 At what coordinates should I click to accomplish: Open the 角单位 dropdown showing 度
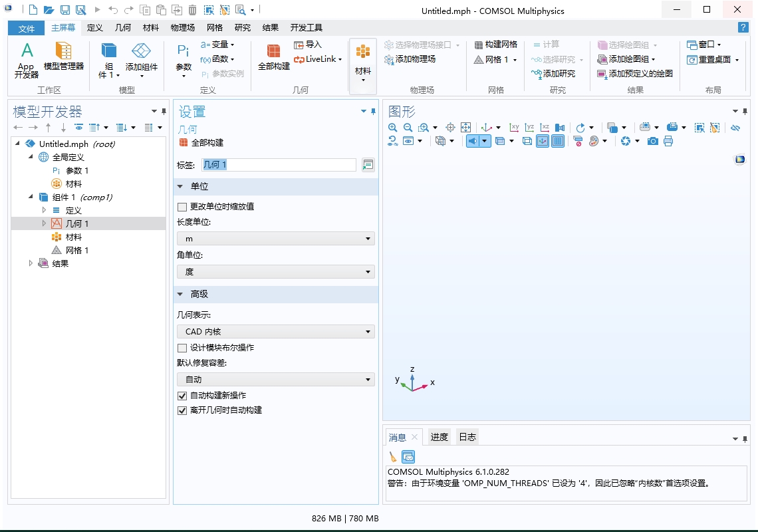[x=275, y=272]
